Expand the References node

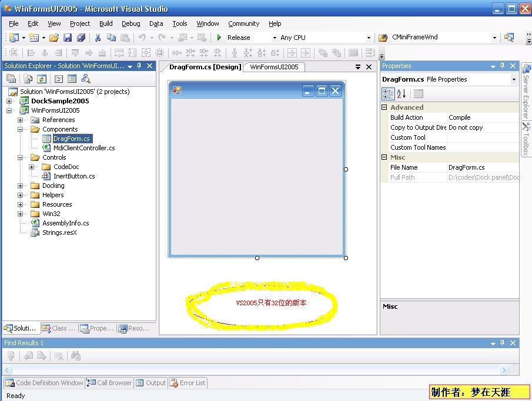pos(21,120)
